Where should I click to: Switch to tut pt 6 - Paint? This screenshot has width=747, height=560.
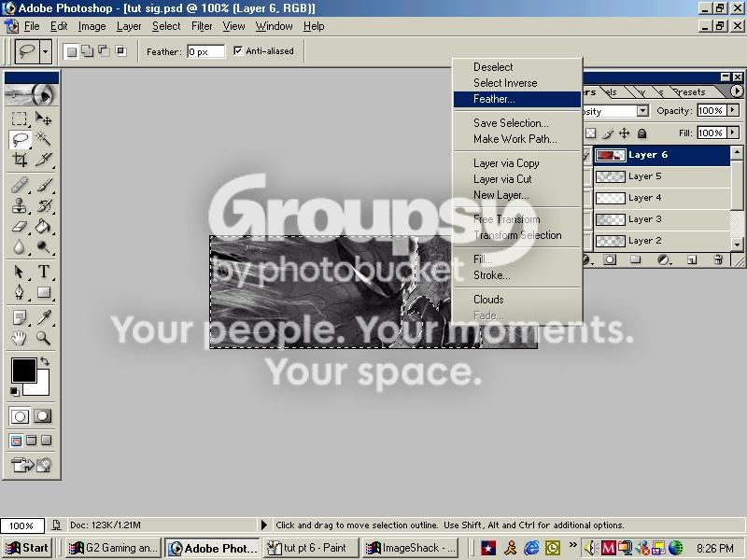click(310, 548)
